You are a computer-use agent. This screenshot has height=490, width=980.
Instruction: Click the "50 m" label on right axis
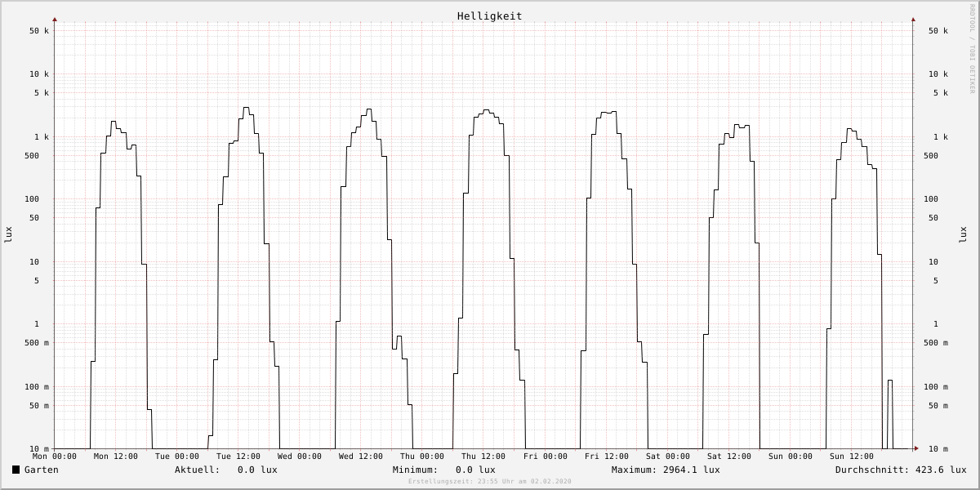tap(938, 406)
